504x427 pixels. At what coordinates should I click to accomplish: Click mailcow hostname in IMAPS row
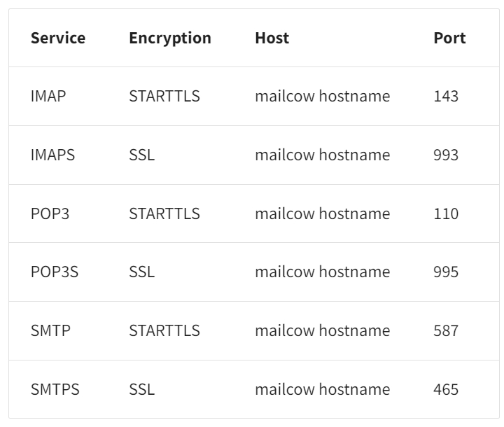322,155
